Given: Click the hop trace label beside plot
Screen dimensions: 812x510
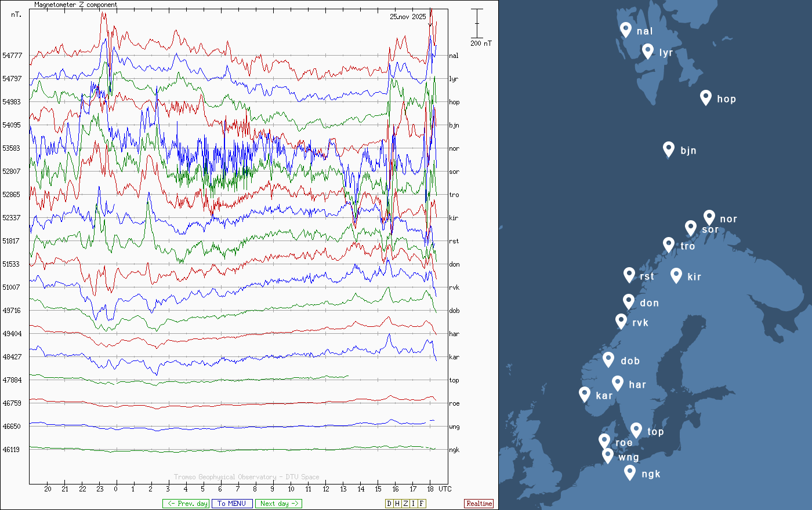Looking at the screenshot, I should click(x=454, y=102).
